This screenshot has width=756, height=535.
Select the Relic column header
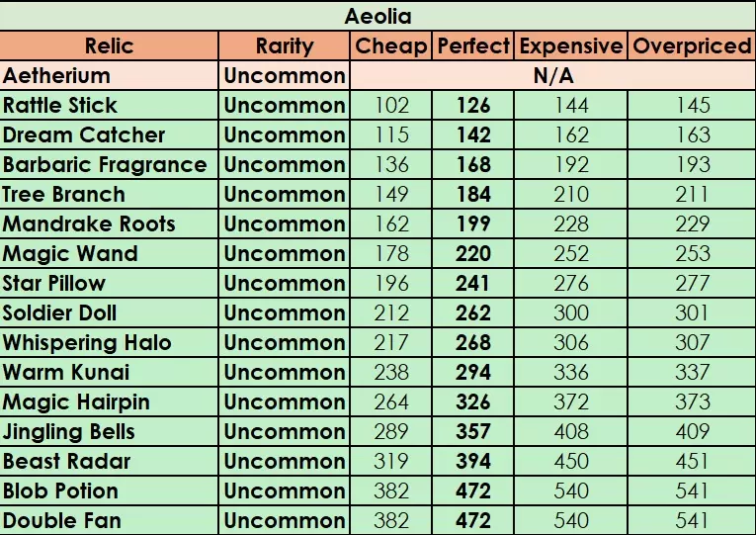coord(109,45)
